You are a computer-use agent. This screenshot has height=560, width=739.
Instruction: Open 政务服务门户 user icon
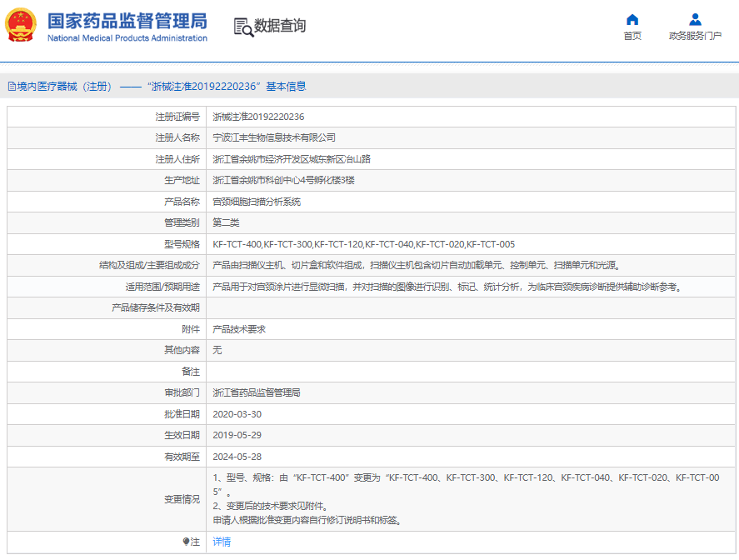point(695,19)
